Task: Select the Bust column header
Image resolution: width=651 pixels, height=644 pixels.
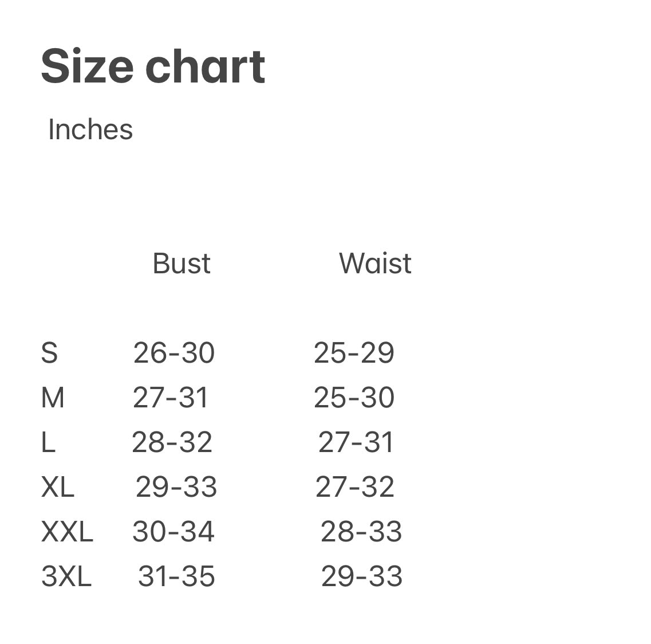Action: click(x=182, y=264)
